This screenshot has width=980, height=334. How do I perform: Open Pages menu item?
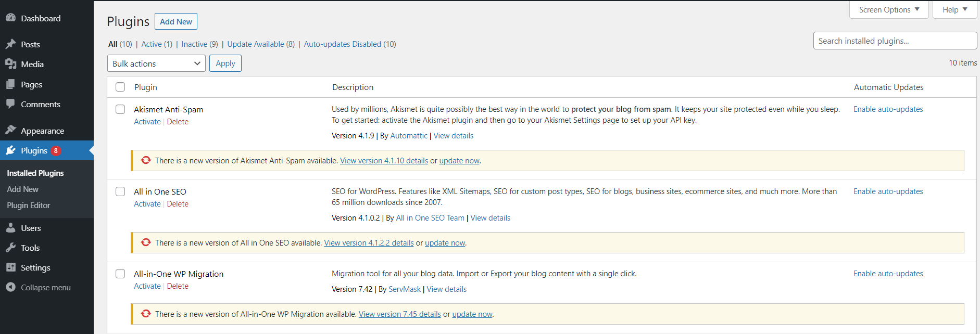point(31,84)
